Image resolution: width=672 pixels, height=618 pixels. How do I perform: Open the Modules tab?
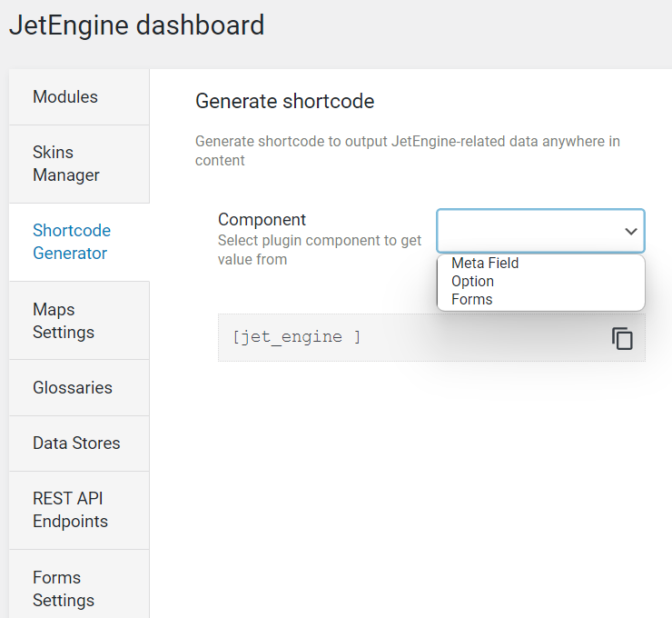point(79,97)
